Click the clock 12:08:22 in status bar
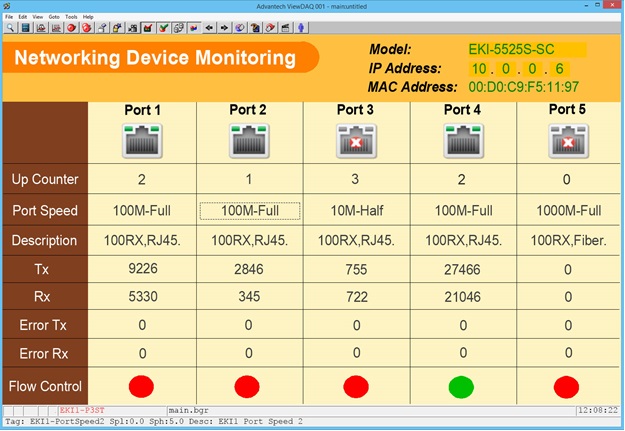 click(x=598, y=410)
